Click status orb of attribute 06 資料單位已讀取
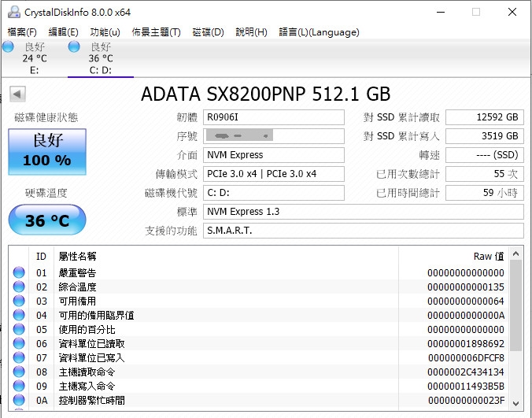Viewport: 532px width, 418px height. pos(19,343)
